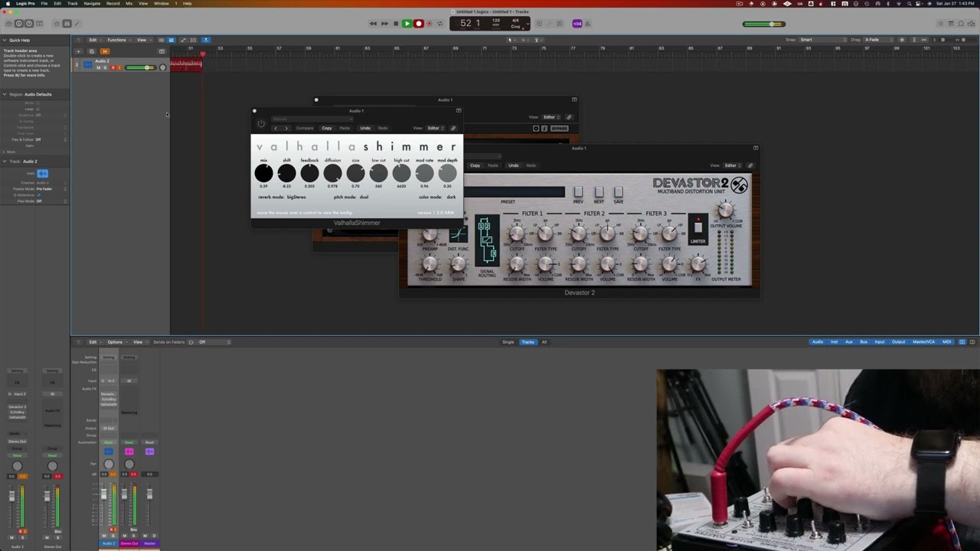Click the playhead marker in the ruler

(203, 54)
